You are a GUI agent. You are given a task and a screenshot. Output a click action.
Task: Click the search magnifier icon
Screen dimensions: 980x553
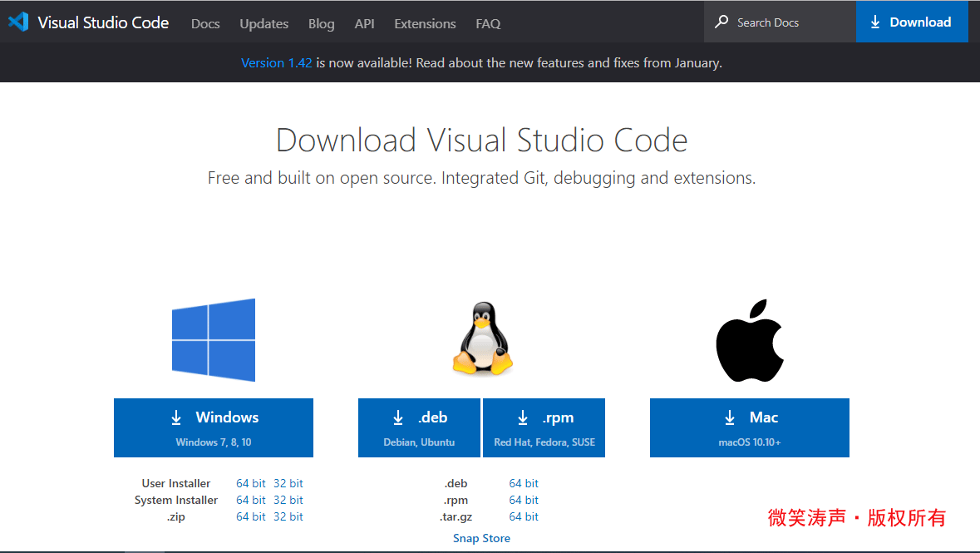click(721, 22)
